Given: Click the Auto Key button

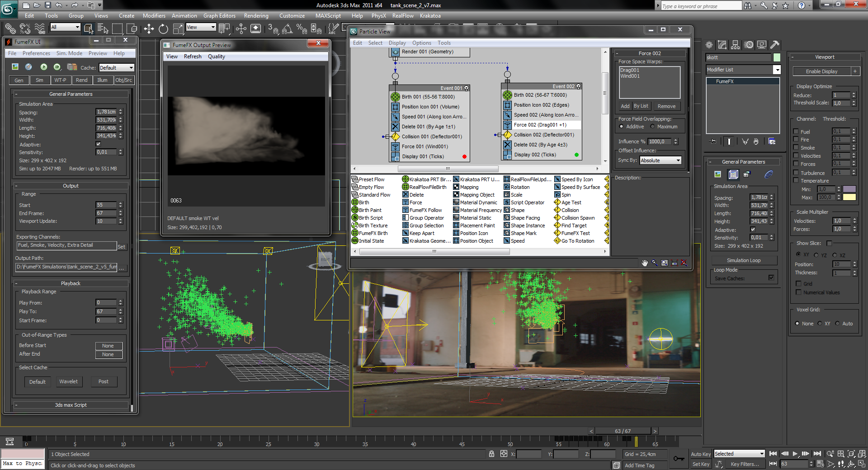Looking at the screenshot, I should click(701, 454).
